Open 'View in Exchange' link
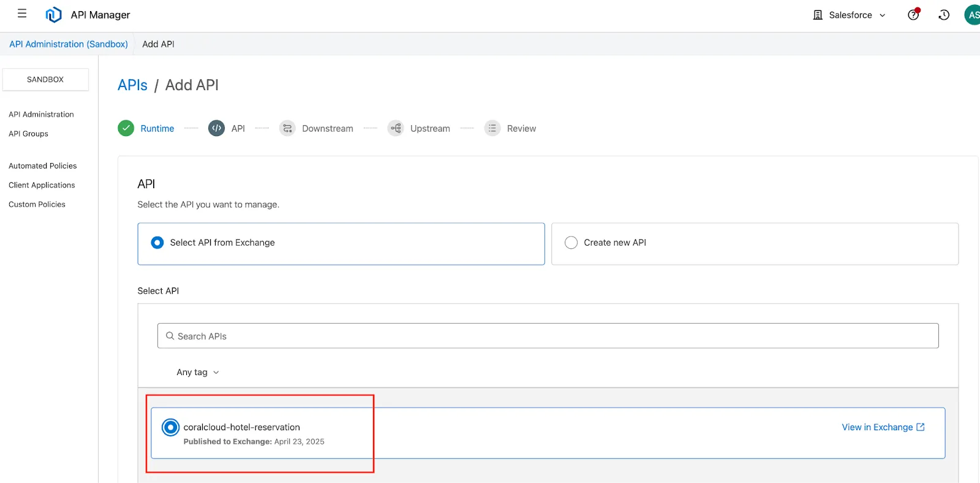This screenshot has height=483, width=980. pos(883,427)
